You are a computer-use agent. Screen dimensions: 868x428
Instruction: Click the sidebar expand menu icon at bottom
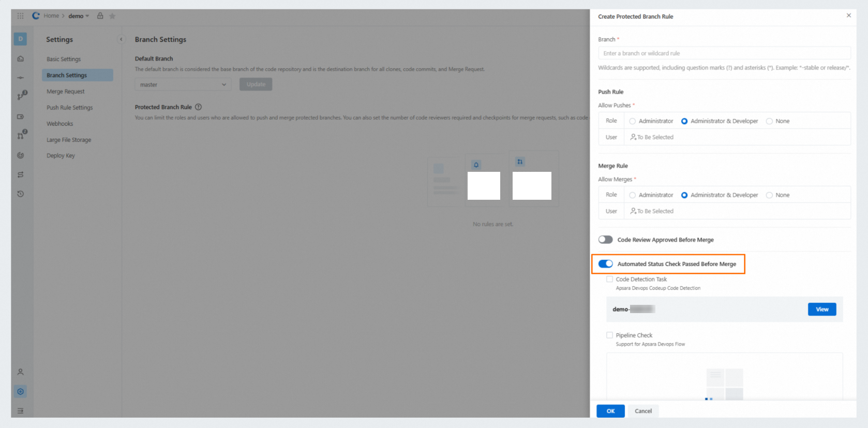[x=21, y=411]
